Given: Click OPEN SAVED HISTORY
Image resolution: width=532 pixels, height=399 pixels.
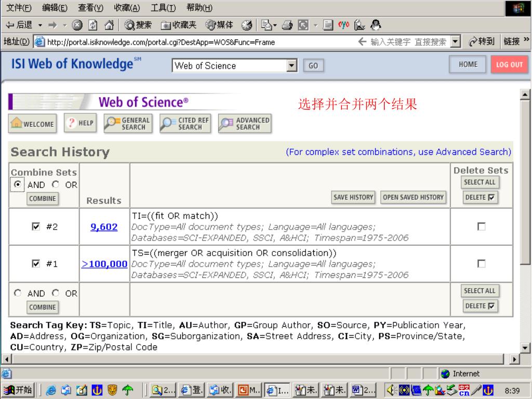Looking at the screenshot, I should pos(413,197).
